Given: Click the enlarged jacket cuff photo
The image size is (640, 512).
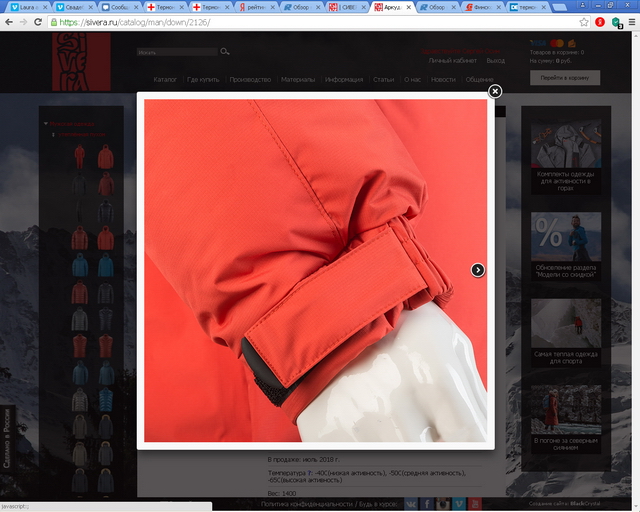Looking at the screenshot, I should (316, 270).
